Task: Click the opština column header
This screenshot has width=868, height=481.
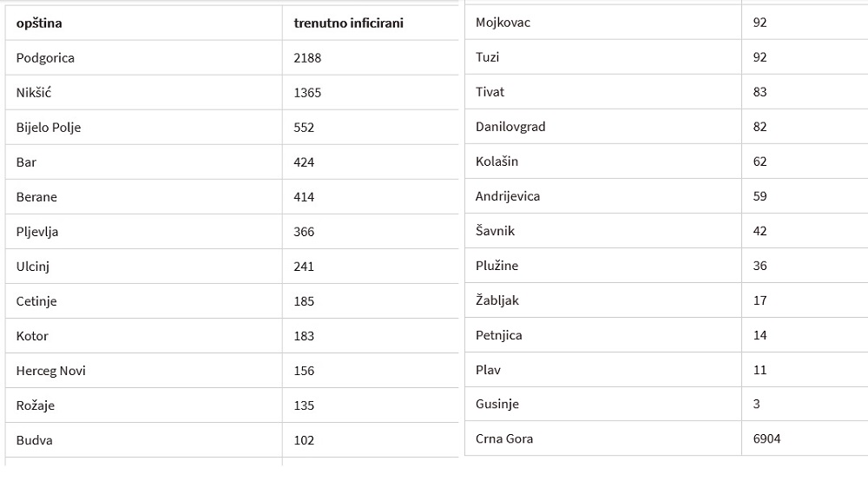Action: click(144, 23)
